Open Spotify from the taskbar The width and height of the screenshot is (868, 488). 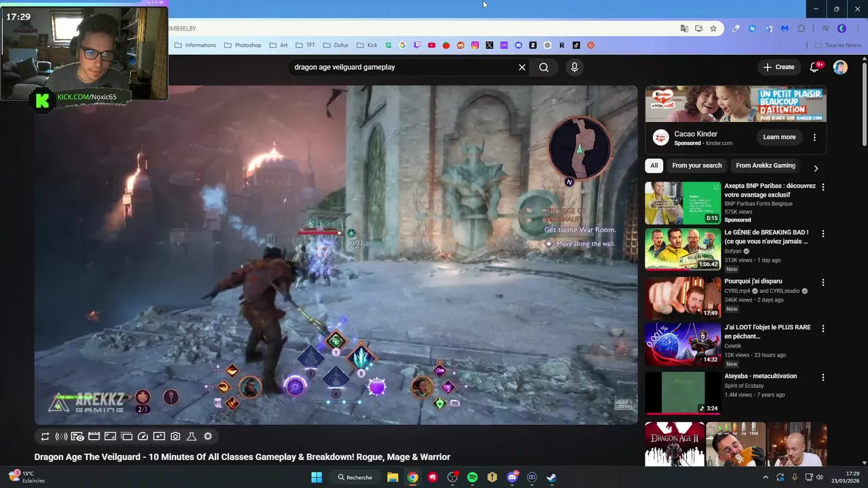pyautogui.click(x=472, y=477)
